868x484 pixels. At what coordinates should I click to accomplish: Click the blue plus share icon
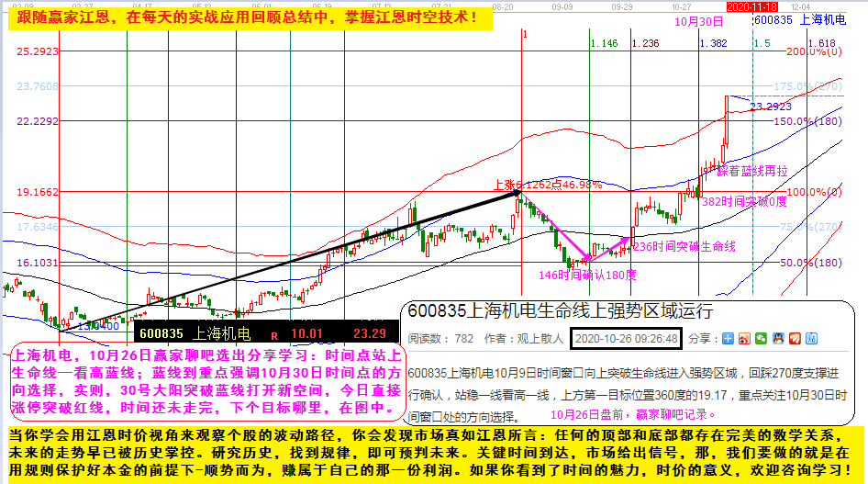[728, 338]
